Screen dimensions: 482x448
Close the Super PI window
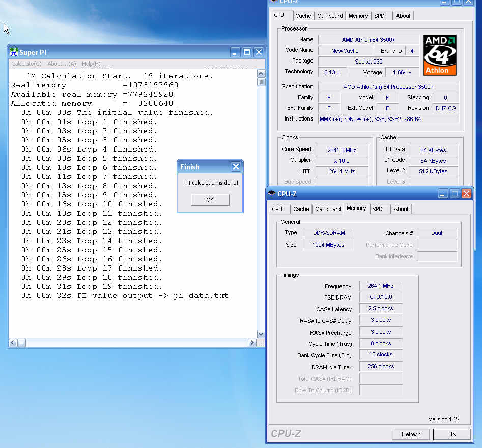click(259, 52)
